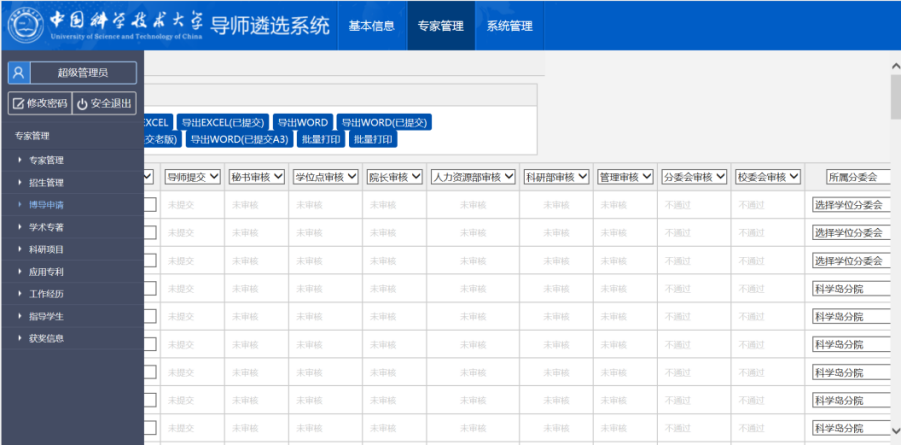Expand the 科研项目 sidebar item
This screenshot has height=445, width=901.
(46, 249)
